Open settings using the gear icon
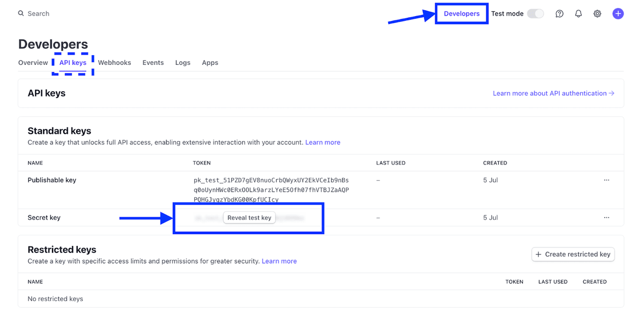644x321 pixels. [x=597, y=13]
